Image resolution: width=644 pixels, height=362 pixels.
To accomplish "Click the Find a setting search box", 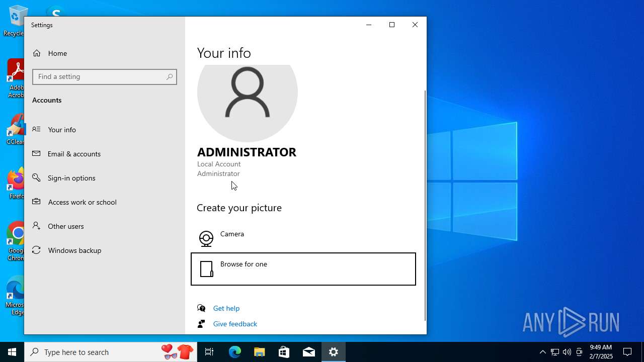I will coord(105,77).
